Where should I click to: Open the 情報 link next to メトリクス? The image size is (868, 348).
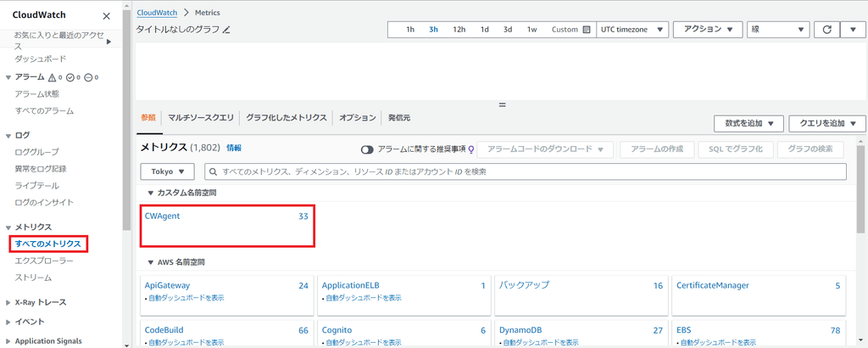tap(234, 148)
